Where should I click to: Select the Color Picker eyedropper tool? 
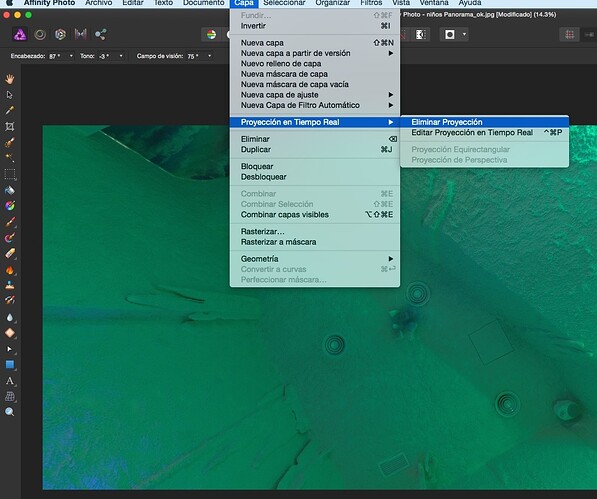[10, 110]
